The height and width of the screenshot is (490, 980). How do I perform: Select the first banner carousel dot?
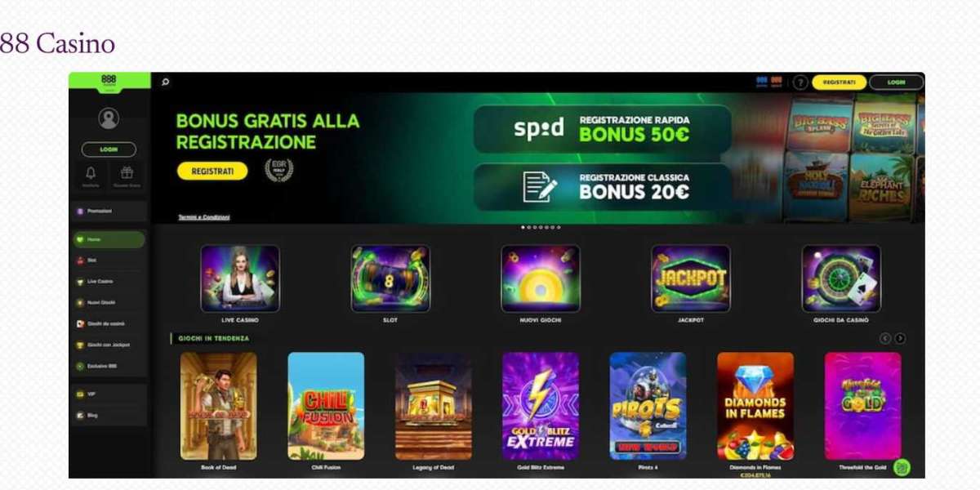[x=523, y=227]
